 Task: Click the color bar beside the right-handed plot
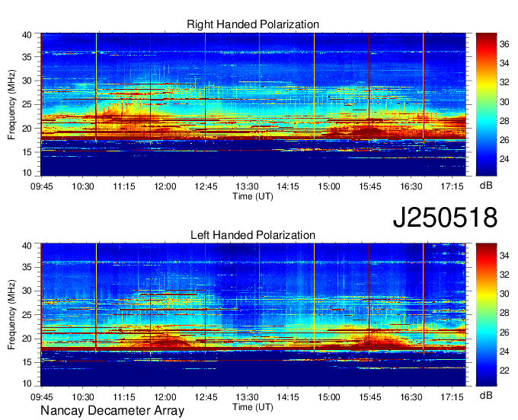(486, 104)
